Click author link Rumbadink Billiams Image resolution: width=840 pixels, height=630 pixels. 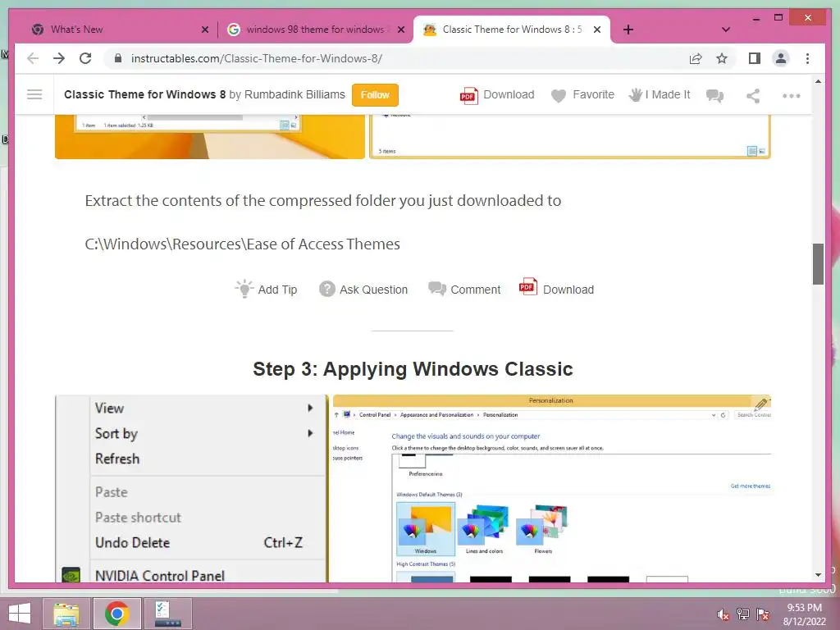tap(294, 95)
